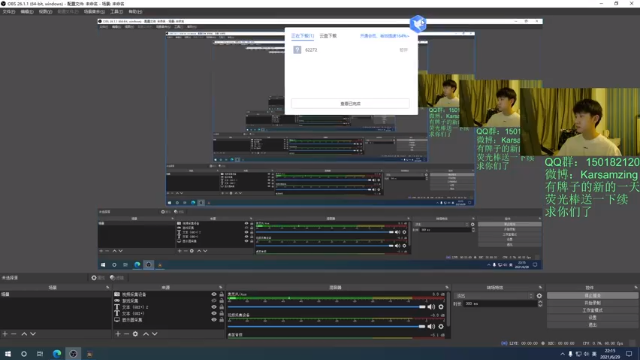Lock the video capture device source

click(x=222, y=294)
